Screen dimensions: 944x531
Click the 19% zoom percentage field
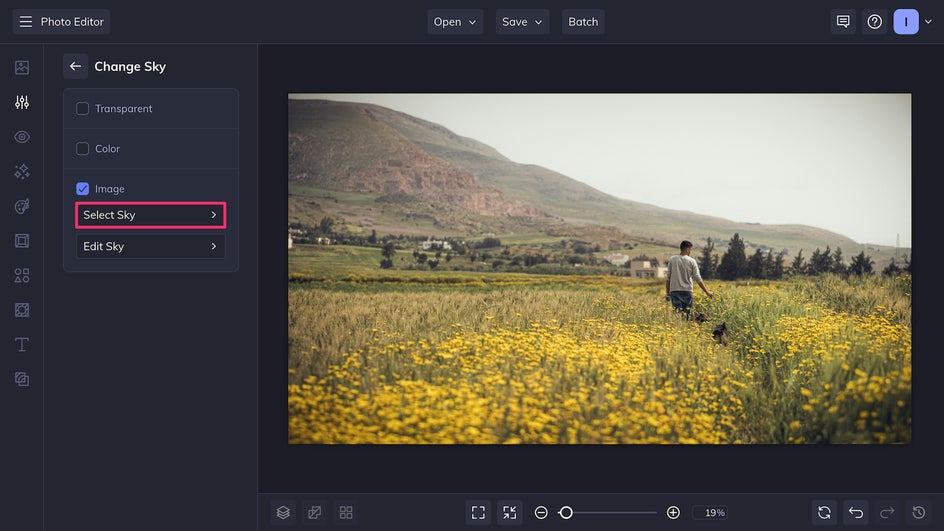(x=710, y=512)
